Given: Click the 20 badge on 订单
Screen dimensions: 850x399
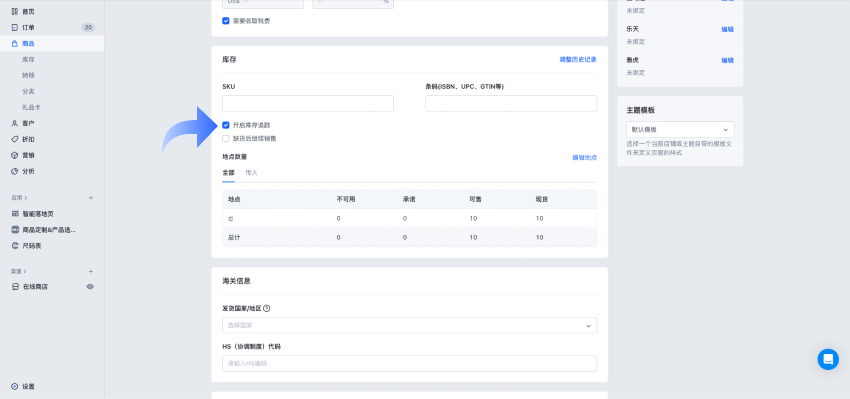Looking at the screenshot, I should point(88,28).
